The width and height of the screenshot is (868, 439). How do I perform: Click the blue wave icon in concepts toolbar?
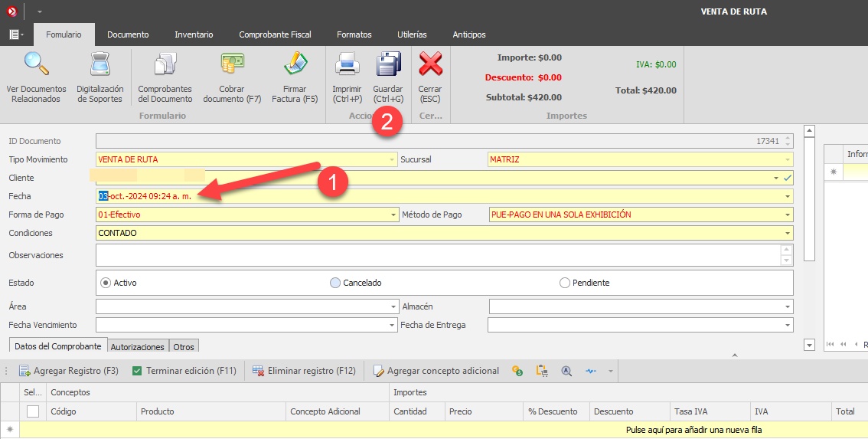pos(591,371)
